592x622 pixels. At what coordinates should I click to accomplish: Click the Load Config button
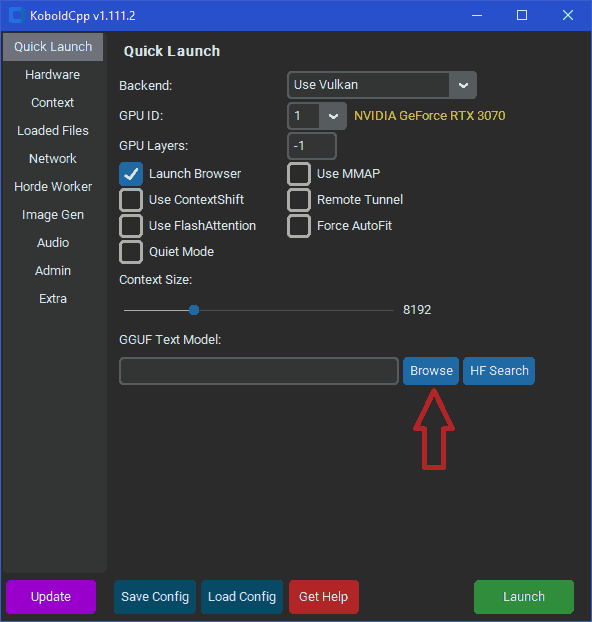click(242, 597)
